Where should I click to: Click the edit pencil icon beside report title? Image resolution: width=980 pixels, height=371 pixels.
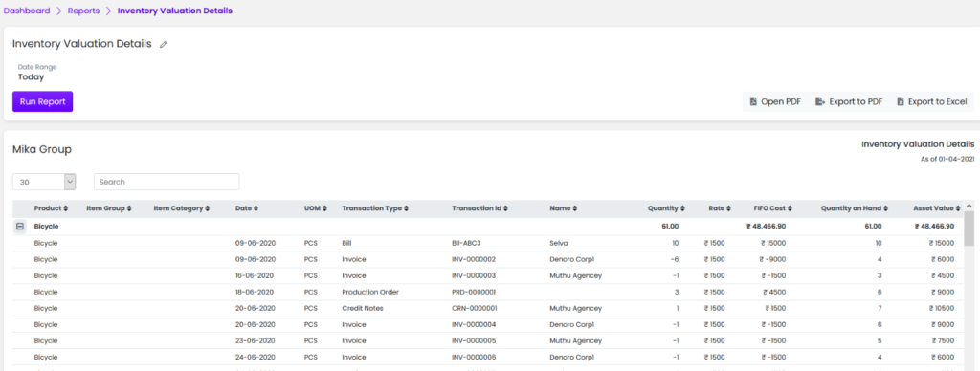pos(164,44)
